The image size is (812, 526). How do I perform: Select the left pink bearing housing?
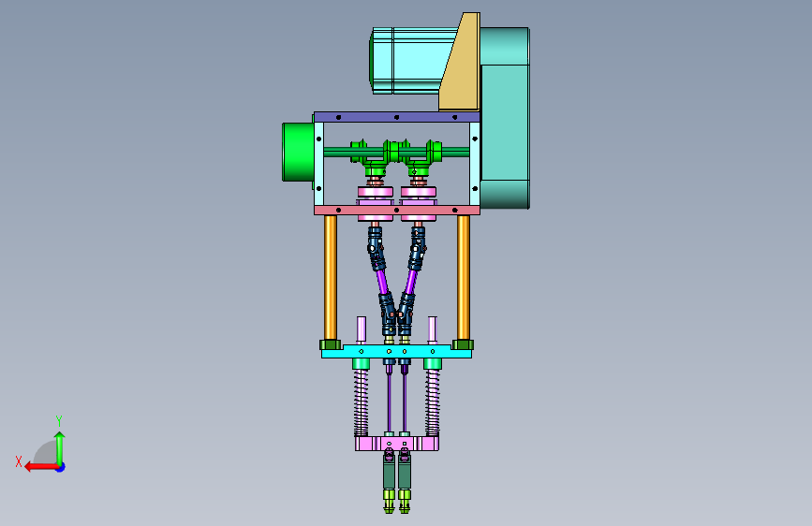(375, 192)
